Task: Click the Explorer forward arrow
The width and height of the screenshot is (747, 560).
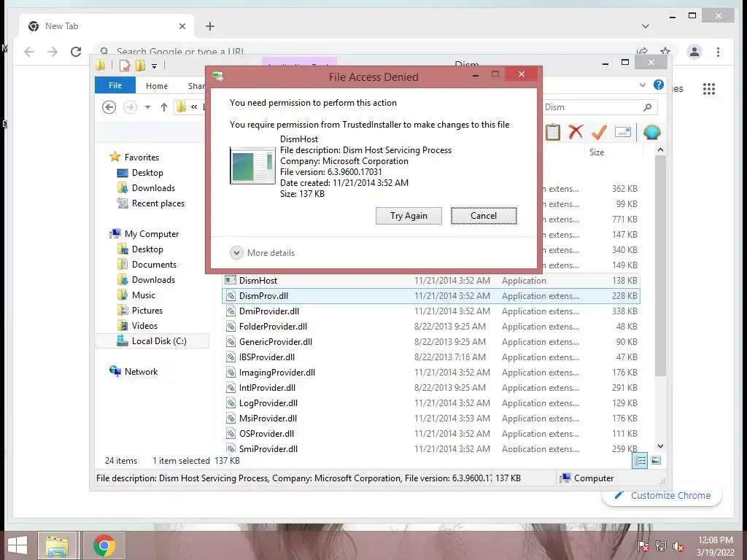Action: [x=130, y=107]
